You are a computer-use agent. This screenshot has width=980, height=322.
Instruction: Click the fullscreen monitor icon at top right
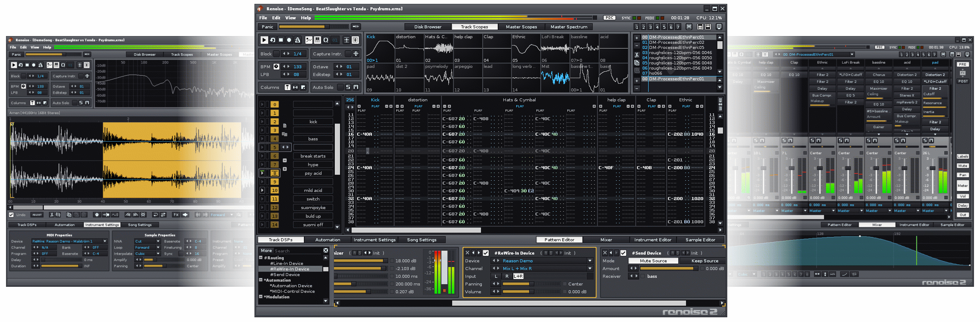pos(719,27)
